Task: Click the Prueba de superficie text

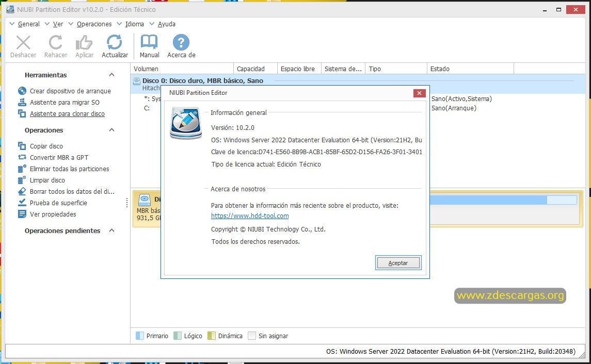Action: [58, 203]
